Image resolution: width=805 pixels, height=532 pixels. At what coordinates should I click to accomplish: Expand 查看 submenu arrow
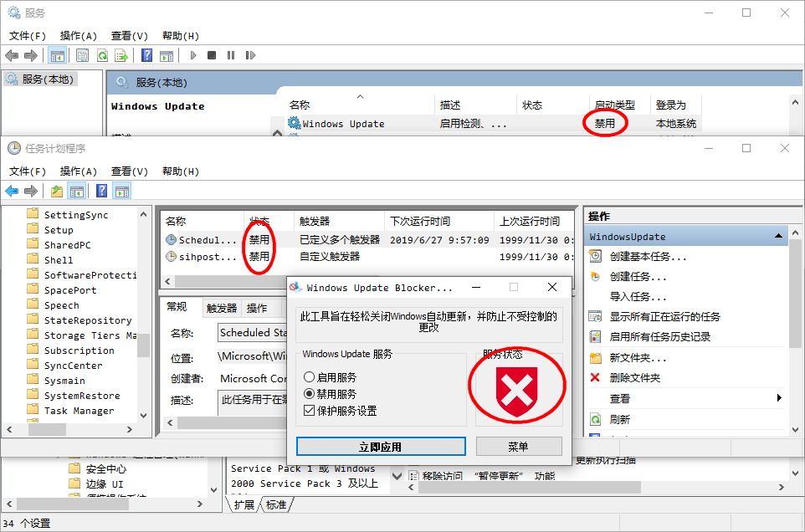point(779,398)
